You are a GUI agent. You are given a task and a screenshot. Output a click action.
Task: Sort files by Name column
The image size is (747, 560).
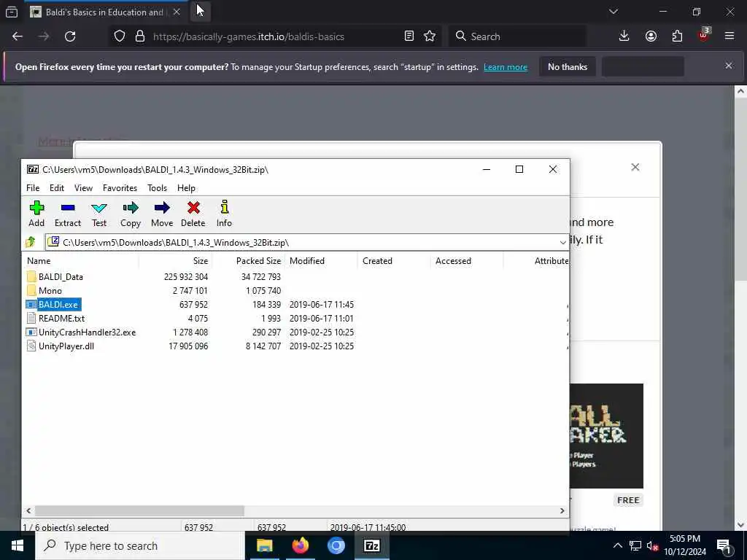[80, 261]
